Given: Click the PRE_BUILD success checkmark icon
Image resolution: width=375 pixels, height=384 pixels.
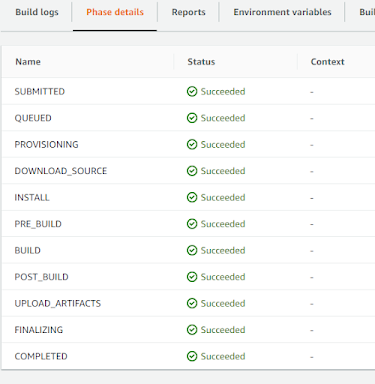Looking at the screenshot, I should [x=192, y=224].
